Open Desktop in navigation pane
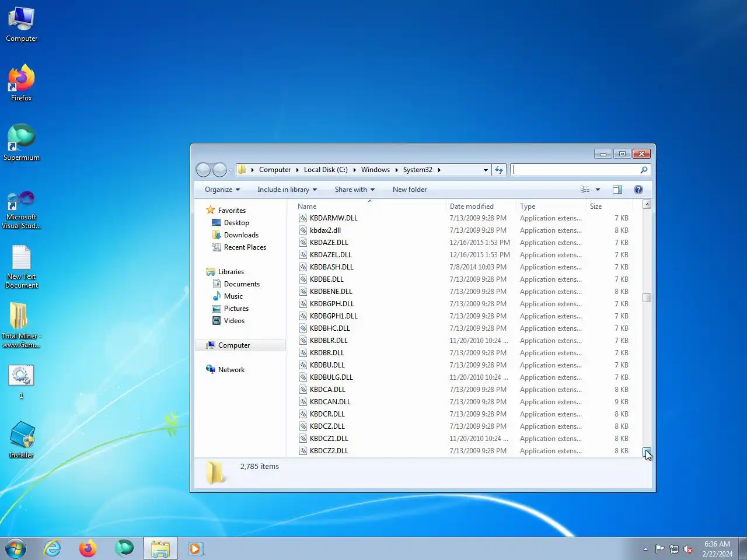The height and width of the screenshot is (560, 747). pos(236,223)
